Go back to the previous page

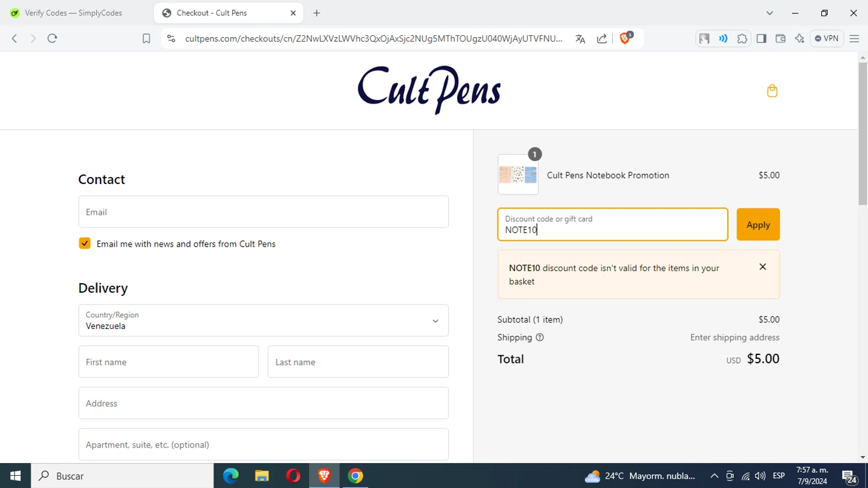point(14,38)
